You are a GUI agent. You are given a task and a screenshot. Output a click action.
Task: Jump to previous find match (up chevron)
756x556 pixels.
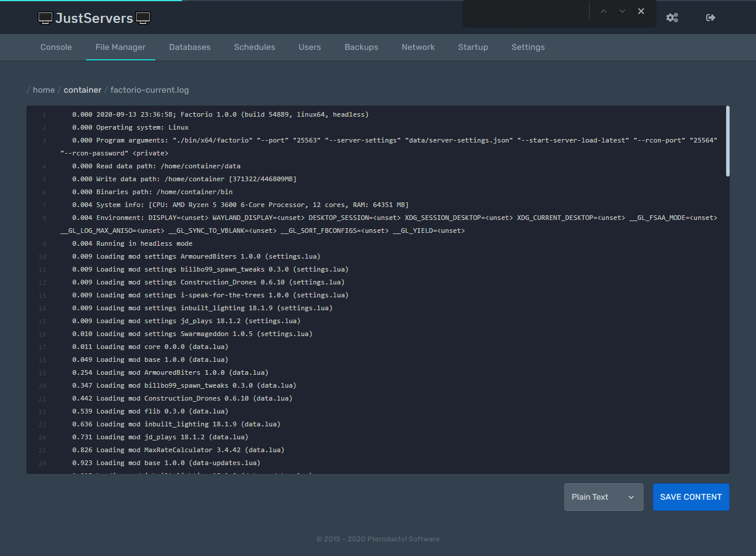(604, 11)
